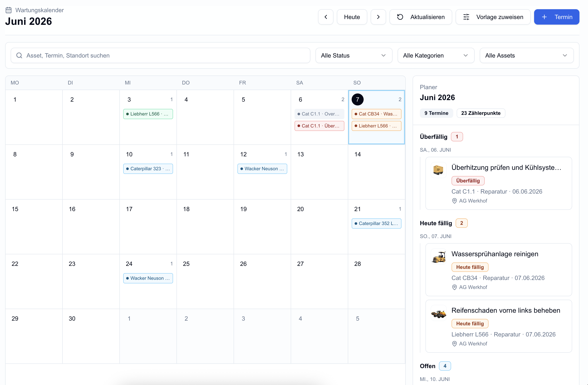Click the red Überfällig status tag

pos(468,181)
